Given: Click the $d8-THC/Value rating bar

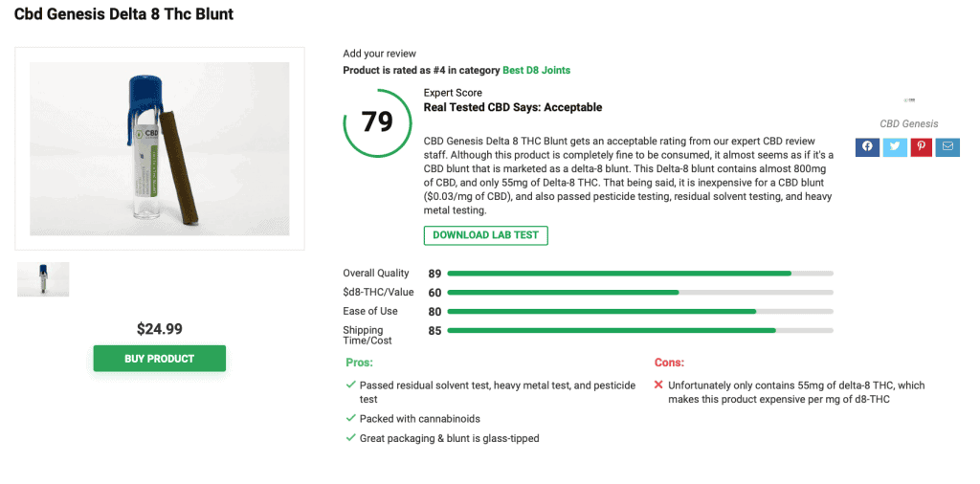Looking at the screenshot, I should pyautogui.click(x=640, y=293).
